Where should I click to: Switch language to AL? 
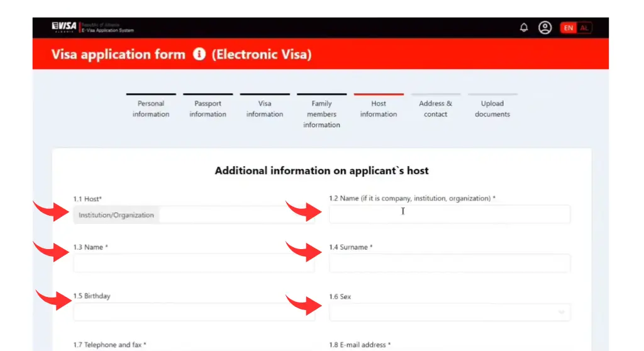[x=584, y=28]
